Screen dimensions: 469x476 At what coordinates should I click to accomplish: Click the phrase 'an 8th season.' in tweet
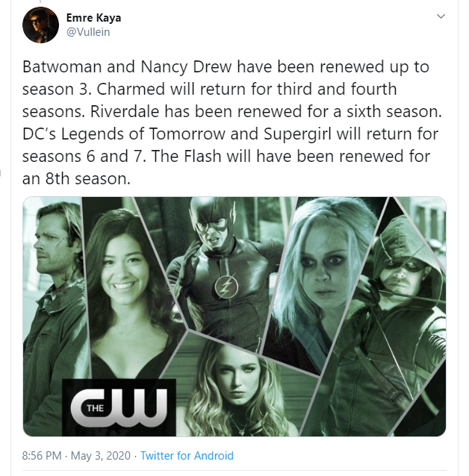point(76,178)
